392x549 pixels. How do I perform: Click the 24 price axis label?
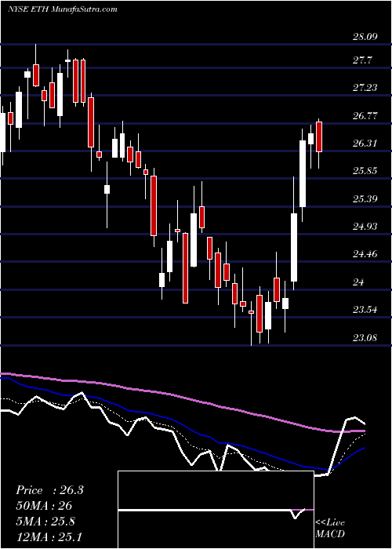pos(359,282)
